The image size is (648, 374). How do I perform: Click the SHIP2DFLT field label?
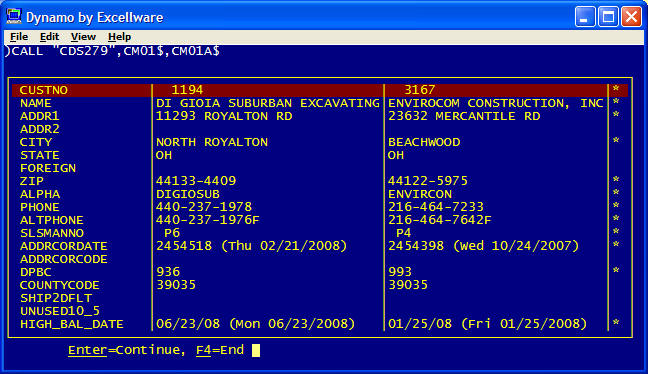56,298
